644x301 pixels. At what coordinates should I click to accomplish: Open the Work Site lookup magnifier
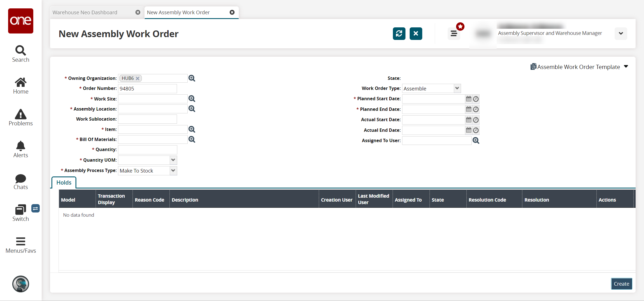(192, 99)
